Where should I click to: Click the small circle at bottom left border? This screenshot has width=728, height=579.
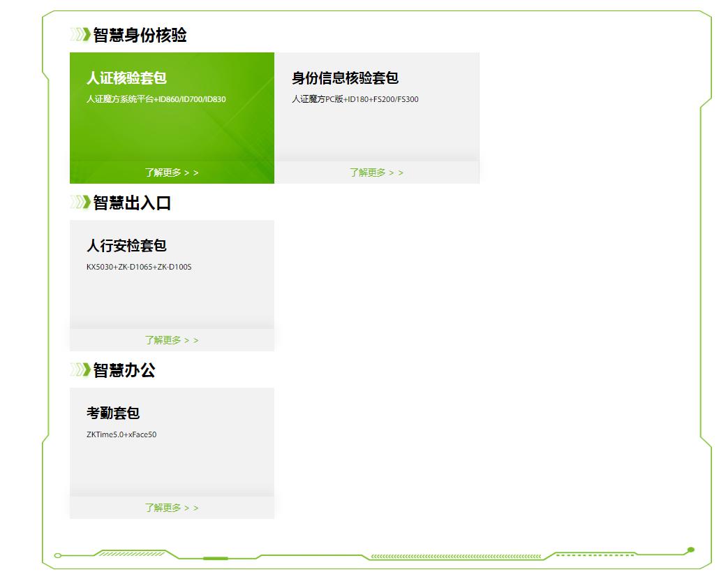(x=58, y=555)
